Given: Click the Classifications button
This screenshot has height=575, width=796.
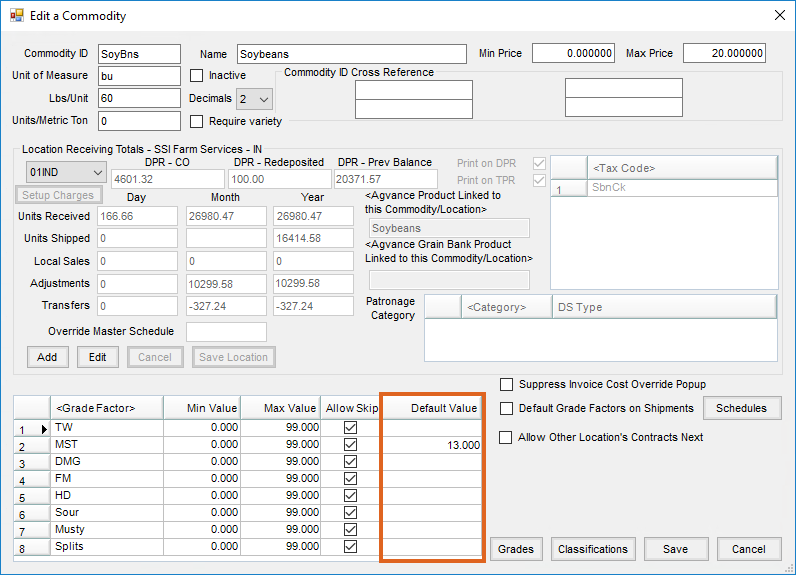Looking at the screenshot, I should coord(593,549).
